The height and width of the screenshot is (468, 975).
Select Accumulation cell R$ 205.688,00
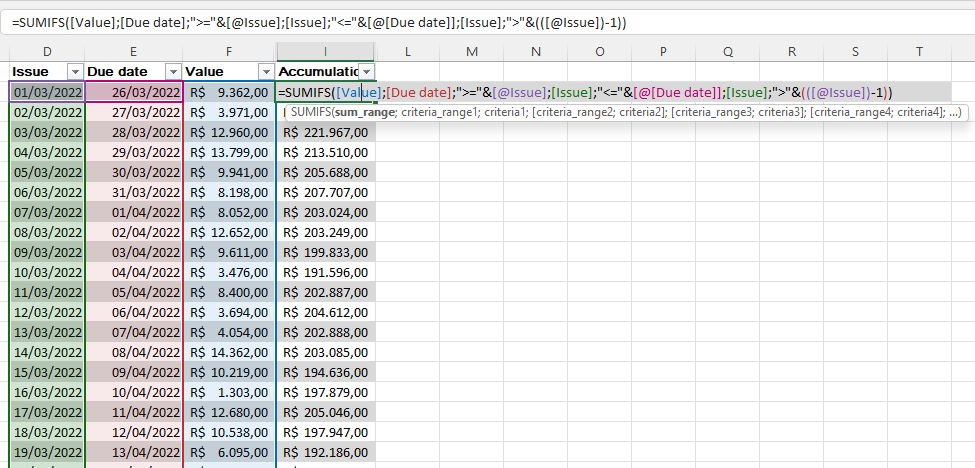pos(325,172)
